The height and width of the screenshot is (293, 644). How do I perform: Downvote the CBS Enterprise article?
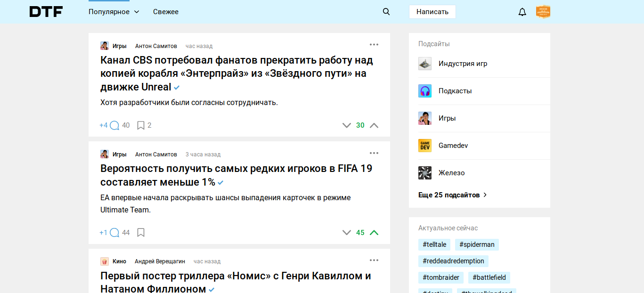(347, 125)
